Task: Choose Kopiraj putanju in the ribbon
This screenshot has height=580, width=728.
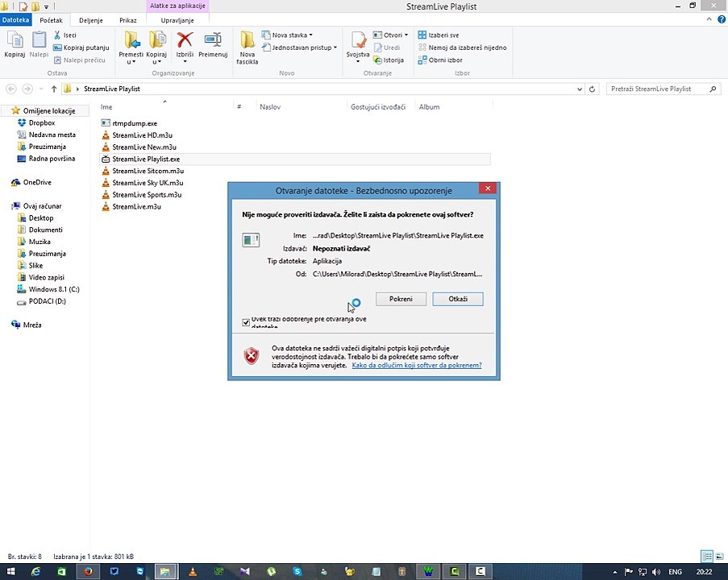Action: [81, 48]
